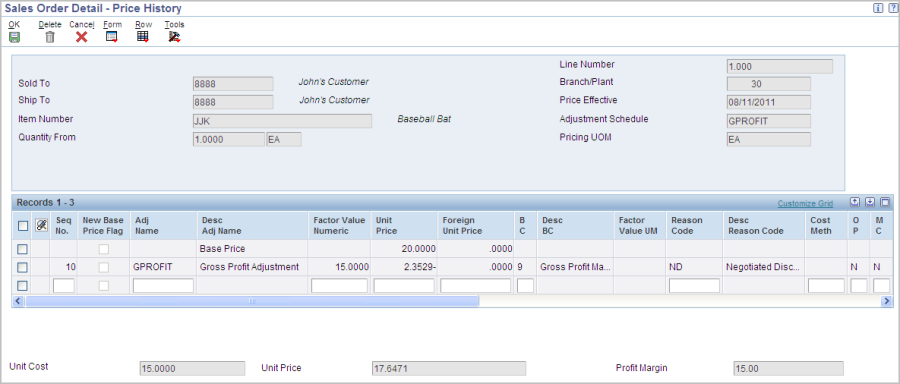Click the Quantity From field 1.0000
The height and width of the screenshot is (384, 900).
tap(228, 139)
